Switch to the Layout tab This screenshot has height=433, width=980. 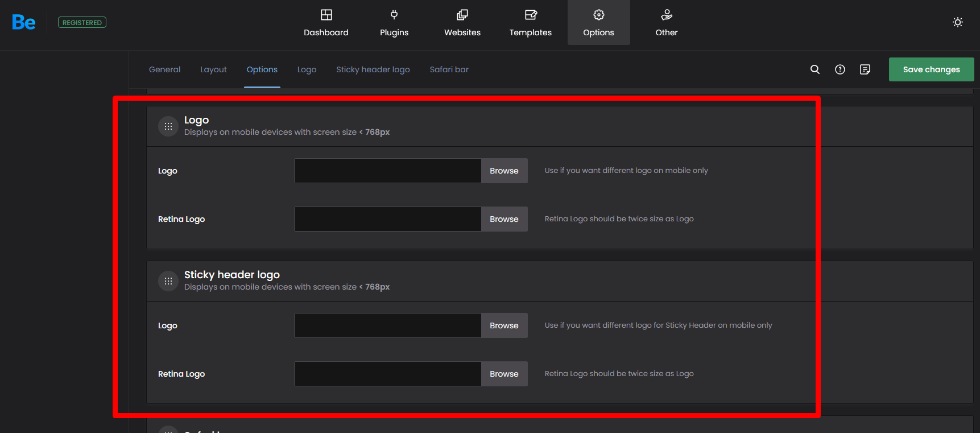(x=213, y=69)
